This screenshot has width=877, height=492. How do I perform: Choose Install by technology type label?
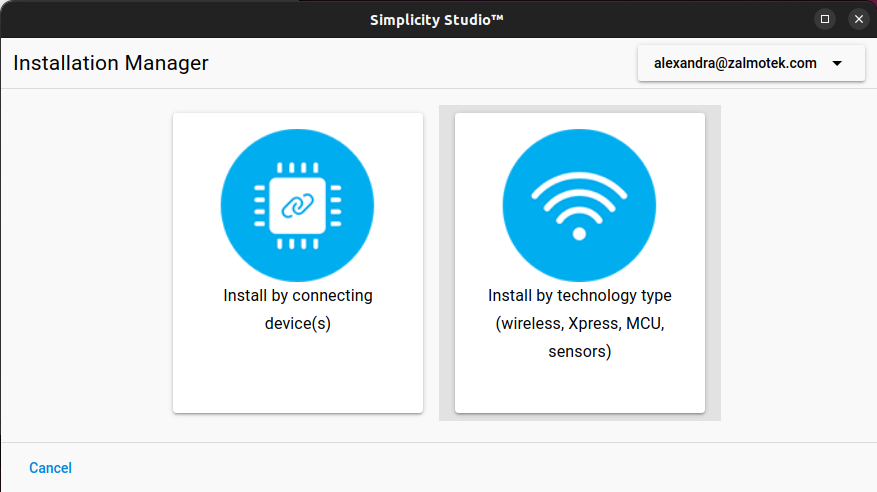[x=579, y=295]
